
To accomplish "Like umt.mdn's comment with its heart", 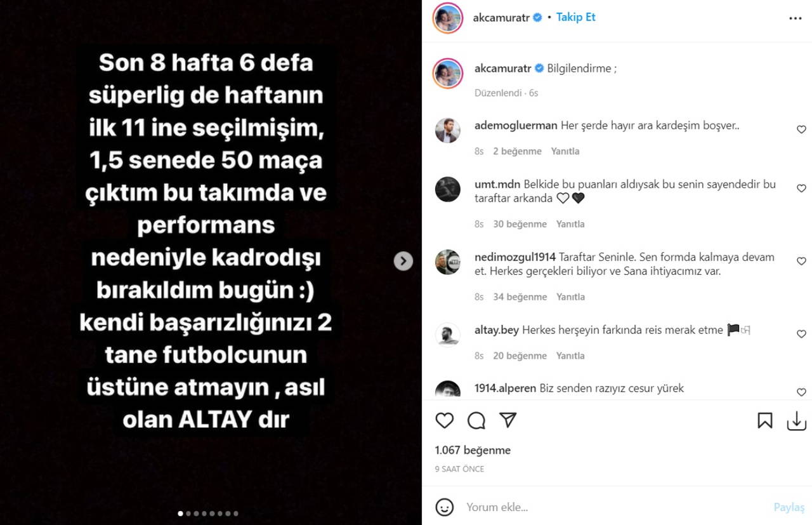I will point(801,189).
